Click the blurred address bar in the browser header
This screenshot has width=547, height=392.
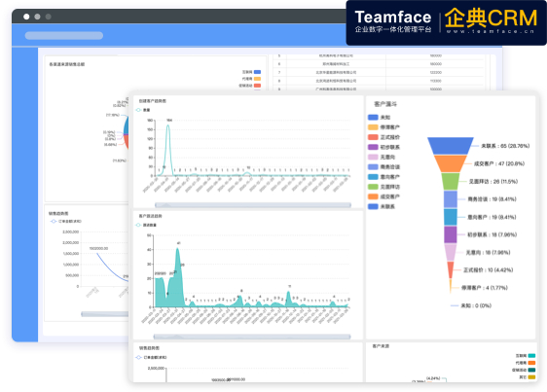(x=64, y=36)
